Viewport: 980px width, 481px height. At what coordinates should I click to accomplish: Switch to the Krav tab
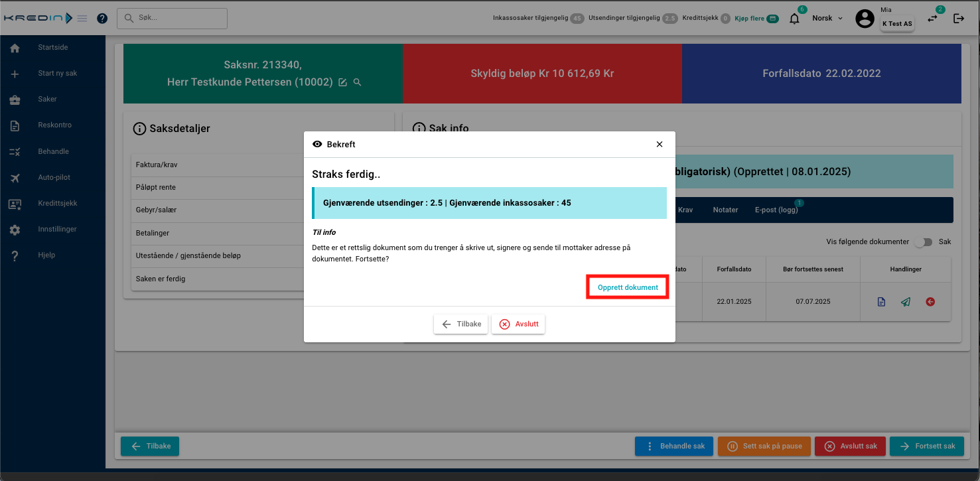click(685, 210)
